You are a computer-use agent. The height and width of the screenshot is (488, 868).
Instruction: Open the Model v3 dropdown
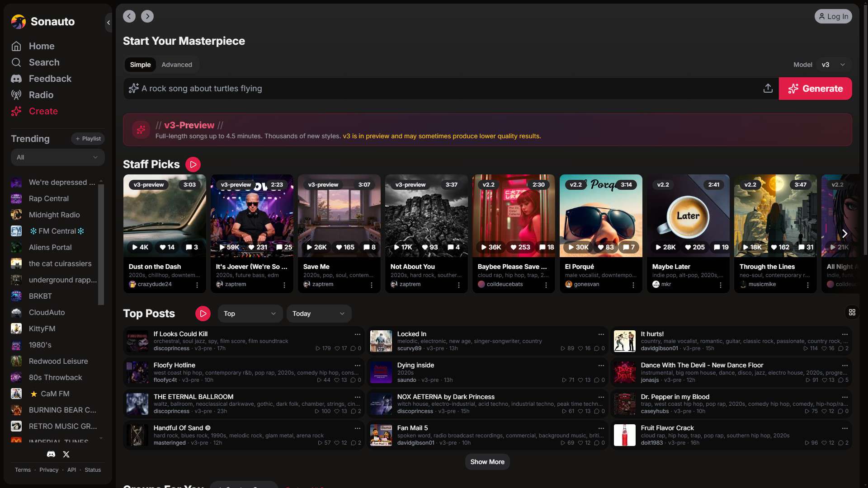click(x=834, y=65)
